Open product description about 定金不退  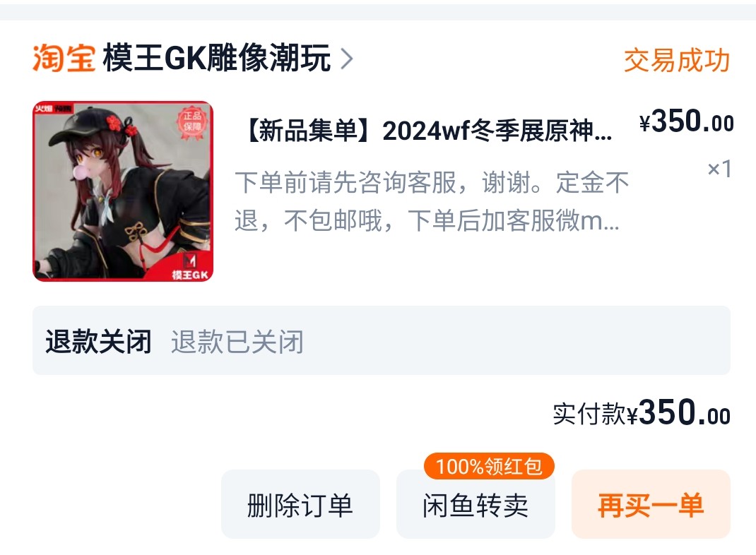432,201
